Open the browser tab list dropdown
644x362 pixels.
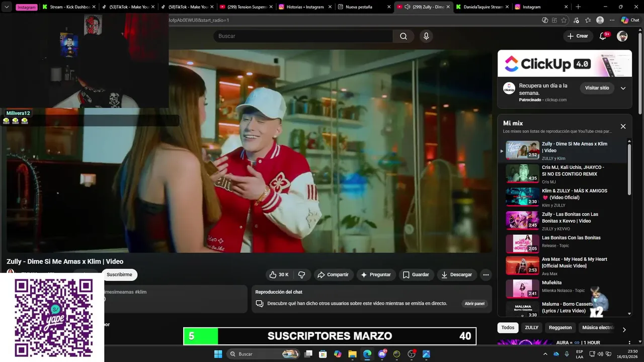coord(7,7)
